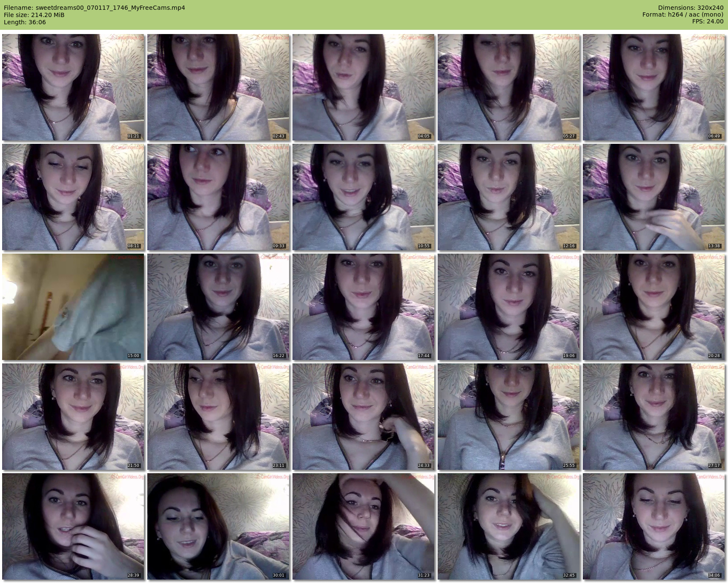Select the frame at 28:39

pyautogui.click(x=73, y=526)
